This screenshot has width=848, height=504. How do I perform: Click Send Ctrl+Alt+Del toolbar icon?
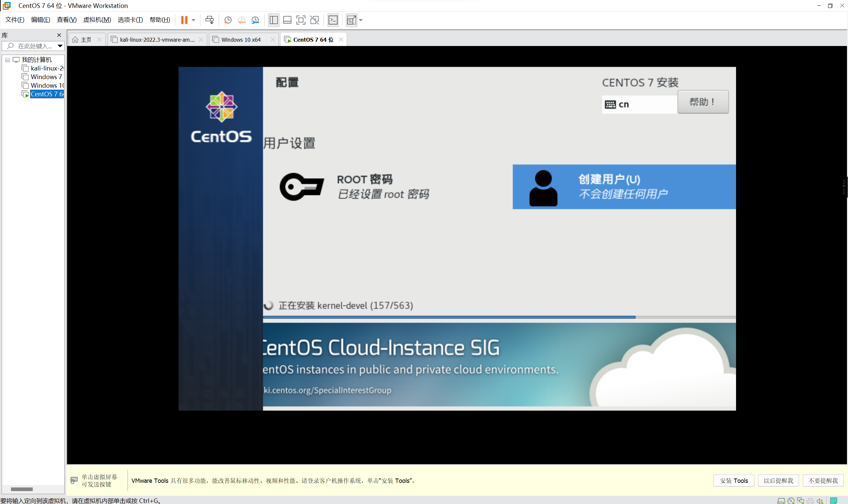[x=209, y=20]
